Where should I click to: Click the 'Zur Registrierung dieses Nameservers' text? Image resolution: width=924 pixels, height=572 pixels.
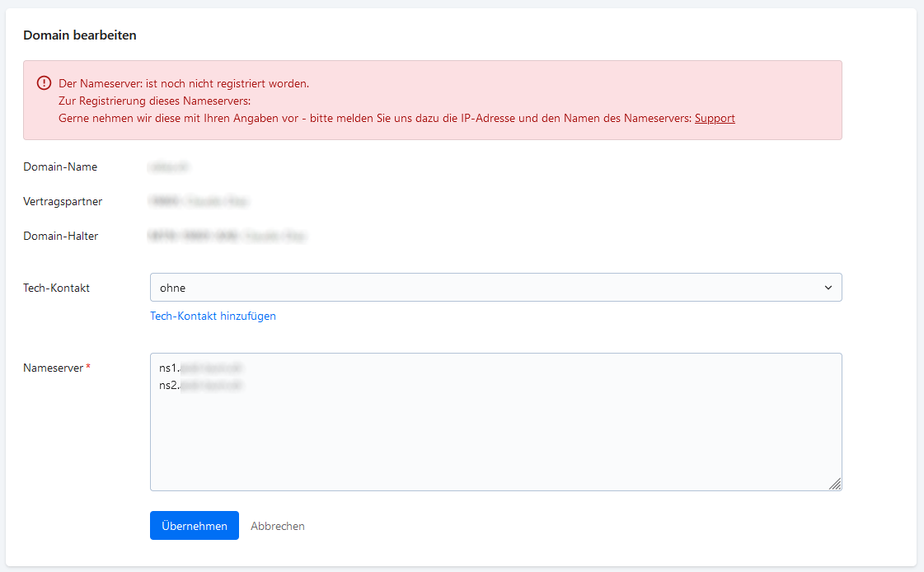154,101
